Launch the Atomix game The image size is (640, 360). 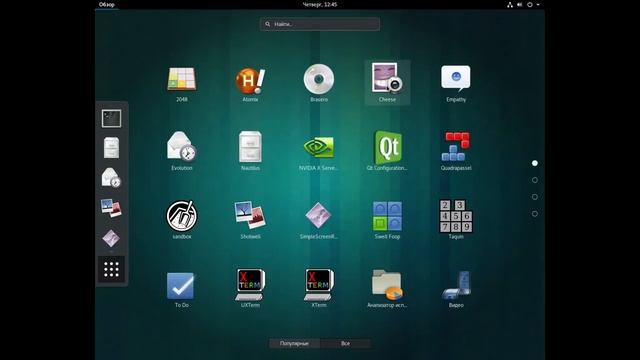250,83
